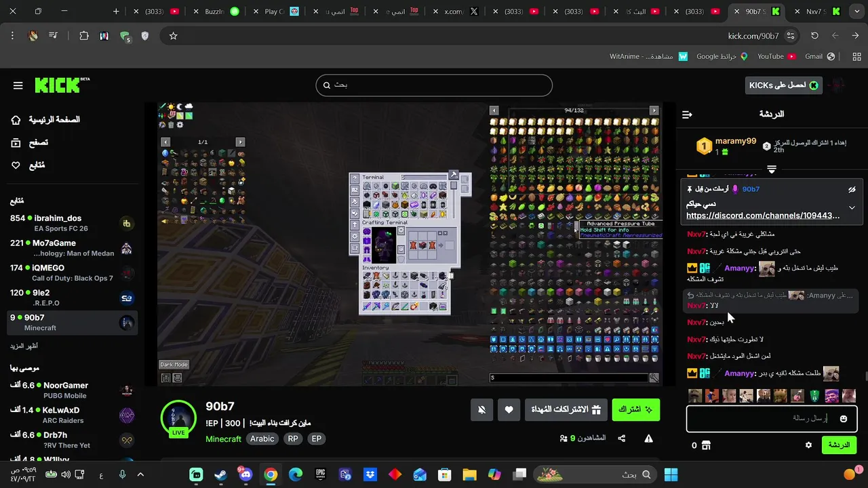Open the site settings icon by the URL
This screenshot has height=488, width=868.
791,36
